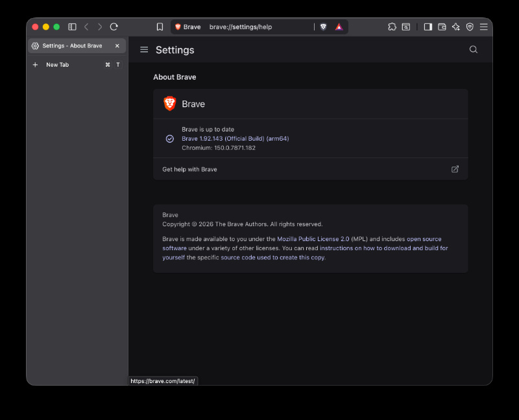Click the About Brave heading
This screenshot has height=420, width=519.
pyautogui.click(x=175, y=77)
